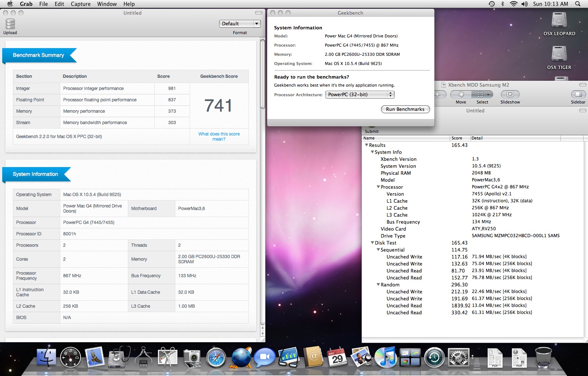Select the 'Uncached Read' 1839.92 row
588x376 pixels.
tap(473, 305)
